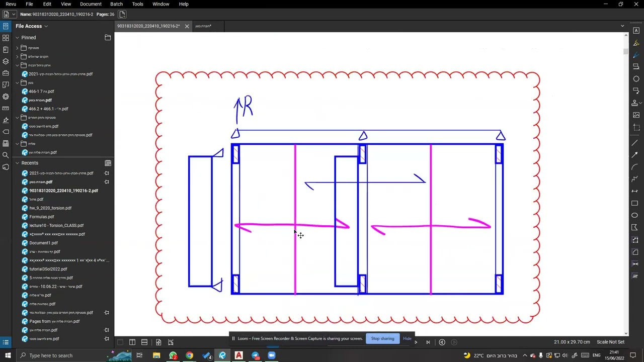Open the Measurements ruler icon in left sidebar
This screenshot has width=644, height=362.
[x=6, y=108]
